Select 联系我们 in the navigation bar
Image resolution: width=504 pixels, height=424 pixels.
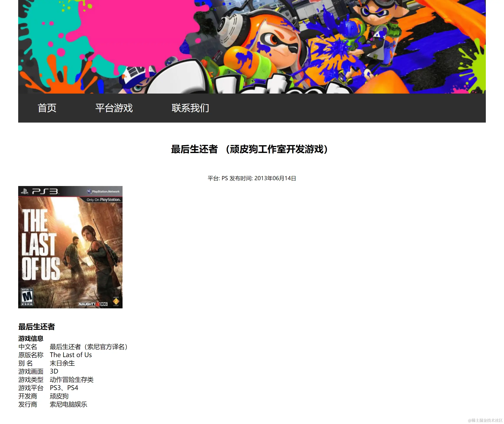pos(190,108)
